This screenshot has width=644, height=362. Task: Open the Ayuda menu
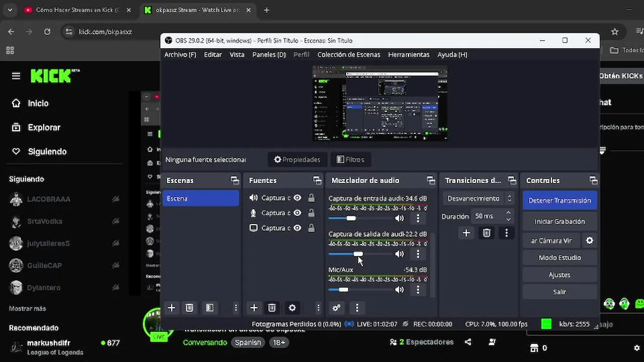[x=452, y=54]
